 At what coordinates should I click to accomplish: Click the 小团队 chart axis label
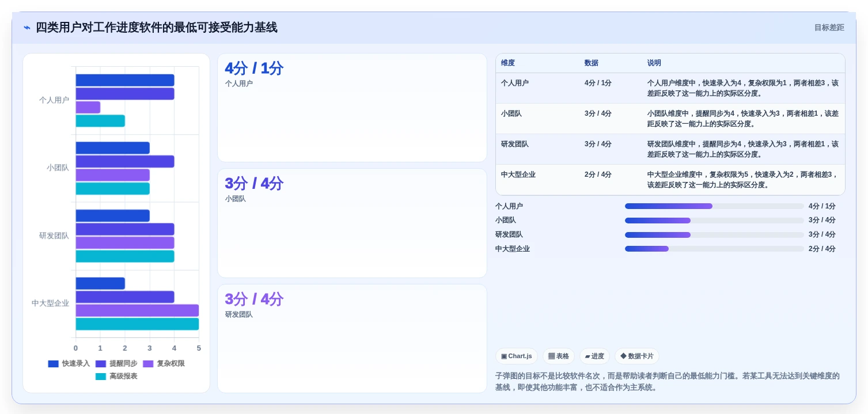click(58, 168)
